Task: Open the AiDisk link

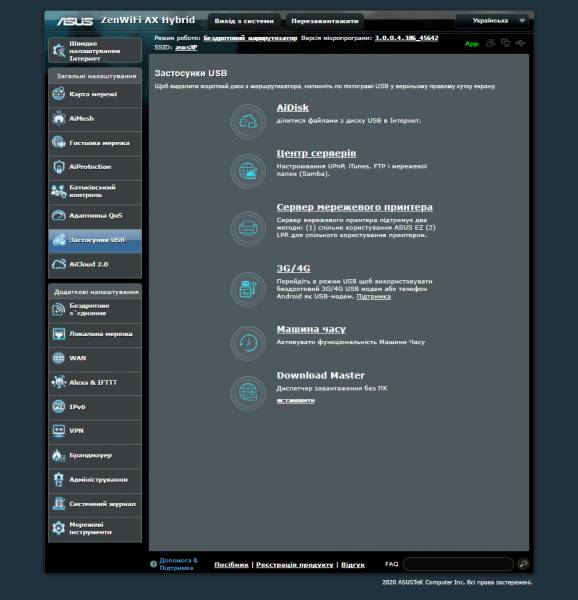Action: click(293, 108)
